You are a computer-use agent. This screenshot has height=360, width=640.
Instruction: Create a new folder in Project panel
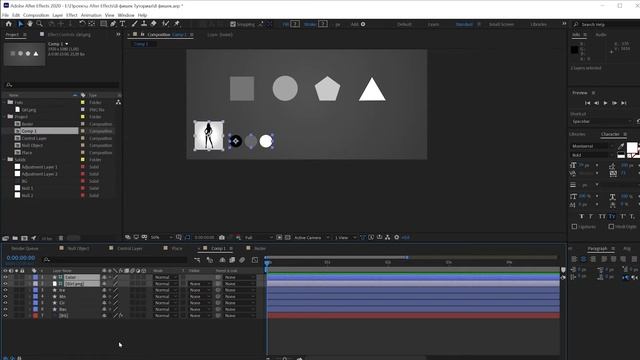coord(15,238)
